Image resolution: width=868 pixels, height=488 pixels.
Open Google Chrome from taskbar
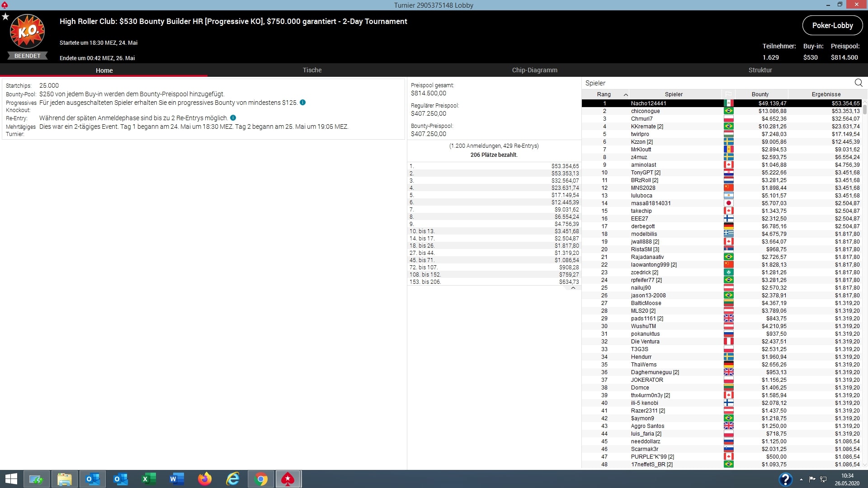click(x=261, y=479)
